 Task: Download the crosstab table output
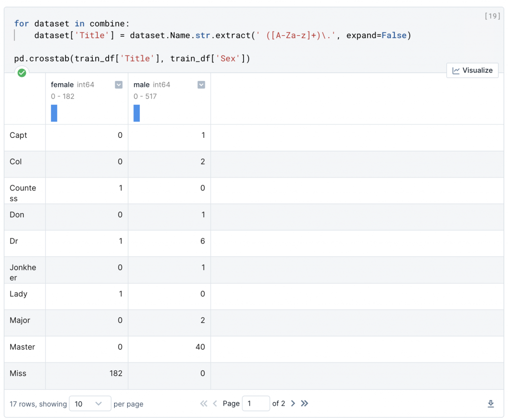click(x=491, y=404)
